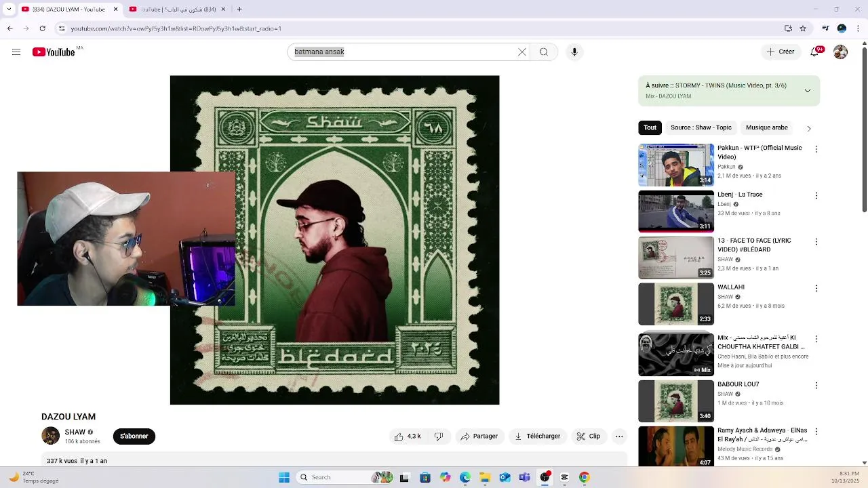The width and height of the screenshot is (868, 488).
Task: Open options menu for WALLAHI video
Action: pyautogui.click(x=816, y=288)
